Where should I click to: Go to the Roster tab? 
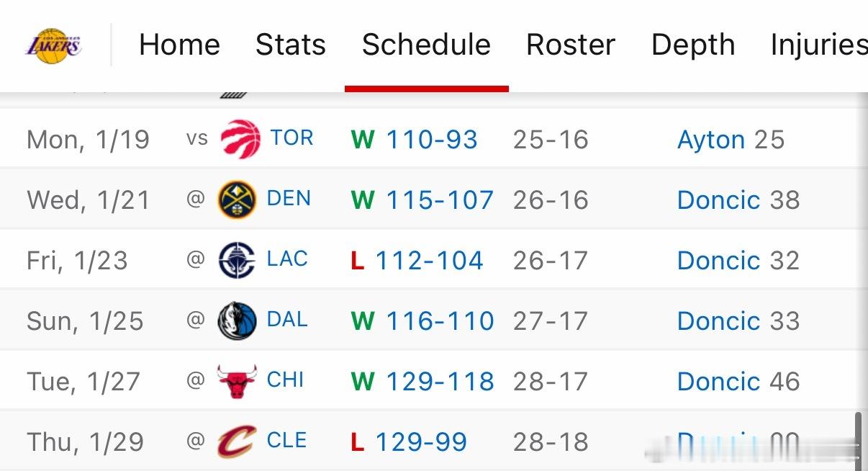pyautogui.click(x=571, y=45)
